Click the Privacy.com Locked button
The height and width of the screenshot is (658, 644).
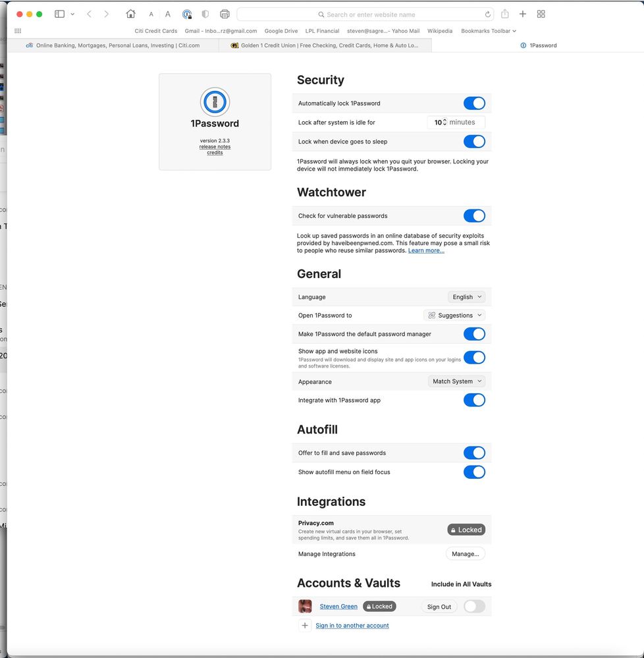[466, 530]
